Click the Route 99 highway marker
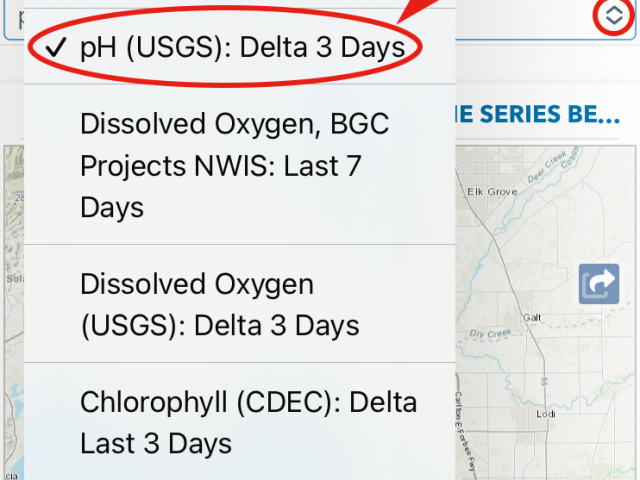Screen dimensions: 640x480 [544, 382]
